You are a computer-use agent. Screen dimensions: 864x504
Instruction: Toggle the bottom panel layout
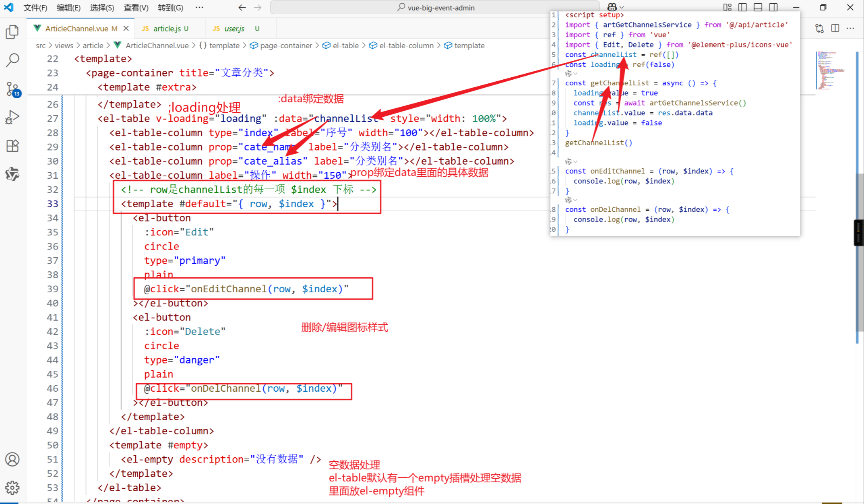[x=758, y=7]
